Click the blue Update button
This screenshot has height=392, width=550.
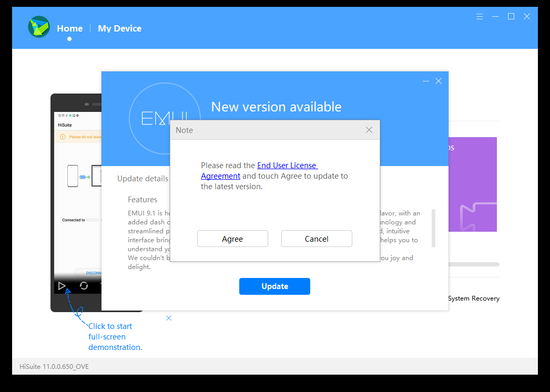pos(274,286)
